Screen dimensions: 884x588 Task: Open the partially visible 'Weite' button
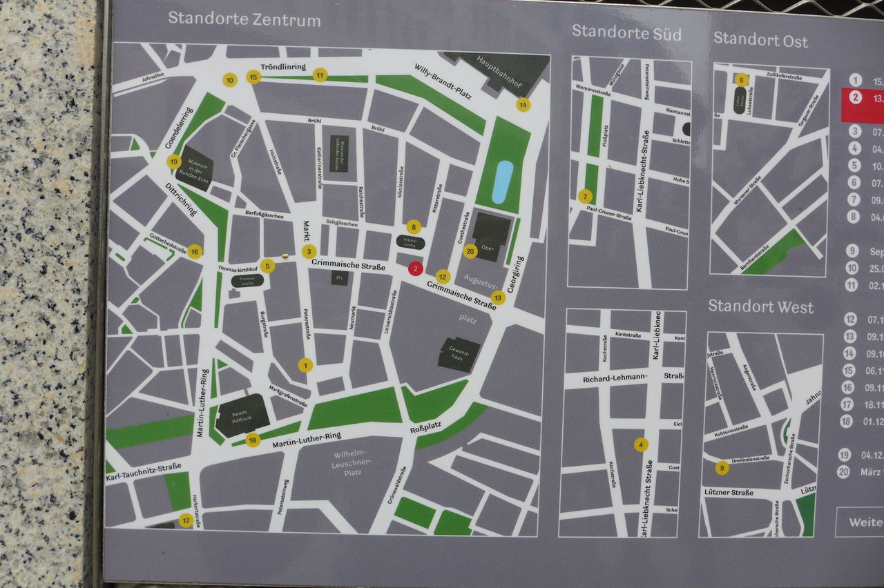point(860,522)
